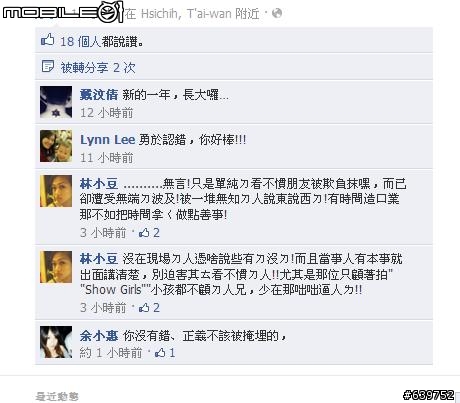Click the like count icon under 余小惠's comment
Viewport: 460px width, 403px height.
[160, 353]
